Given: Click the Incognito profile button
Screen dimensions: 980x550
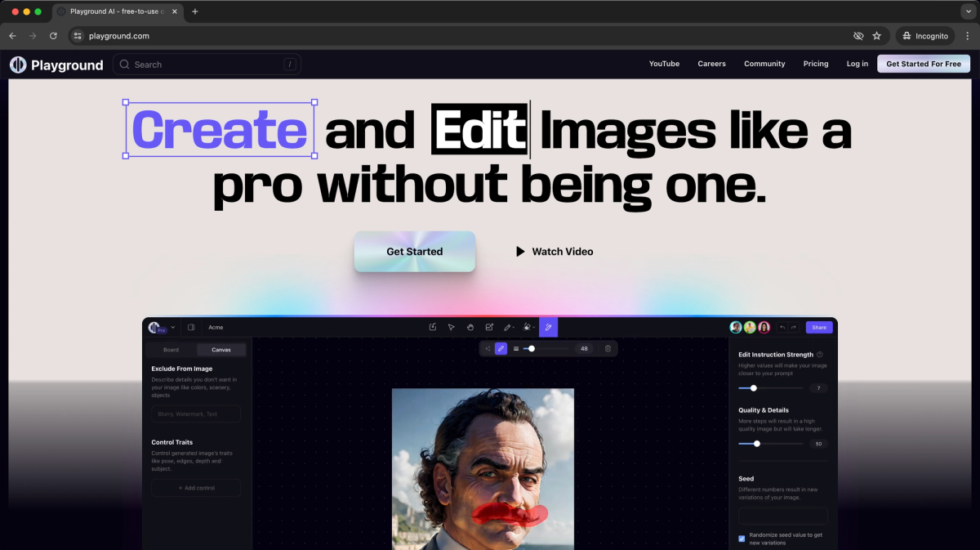Looking at the screenshot, I should pyautogui.click(x=925, y=36).
